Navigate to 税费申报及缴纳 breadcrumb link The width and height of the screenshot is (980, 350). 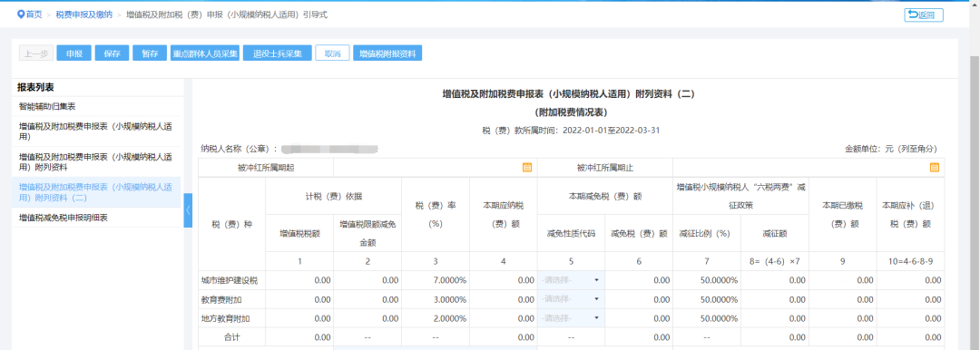pos(83,15)
